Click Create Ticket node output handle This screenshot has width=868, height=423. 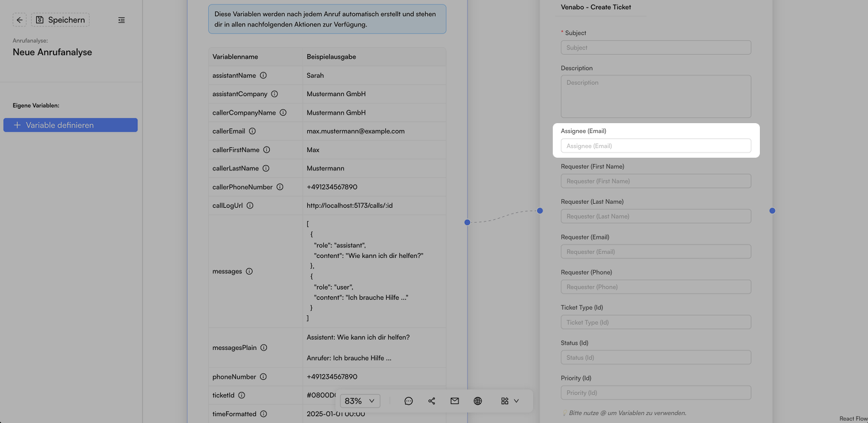(772, 211)
